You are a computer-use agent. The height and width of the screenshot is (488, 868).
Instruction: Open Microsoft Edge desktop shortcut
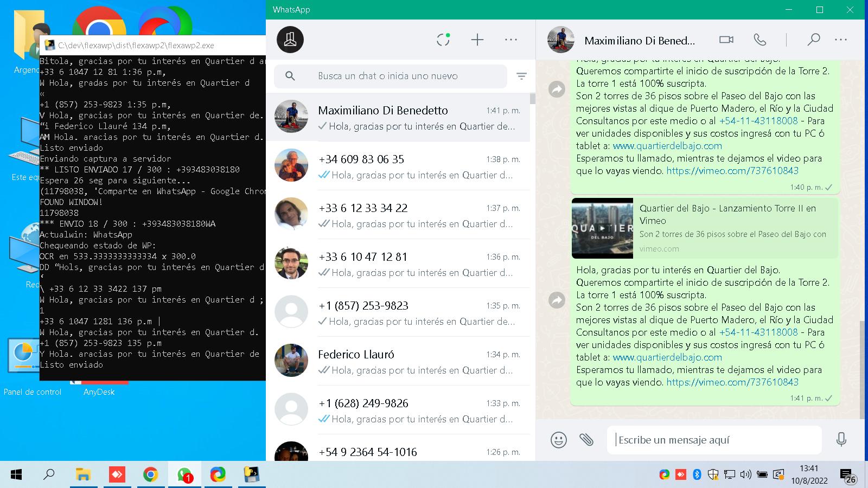coord(165,22)
